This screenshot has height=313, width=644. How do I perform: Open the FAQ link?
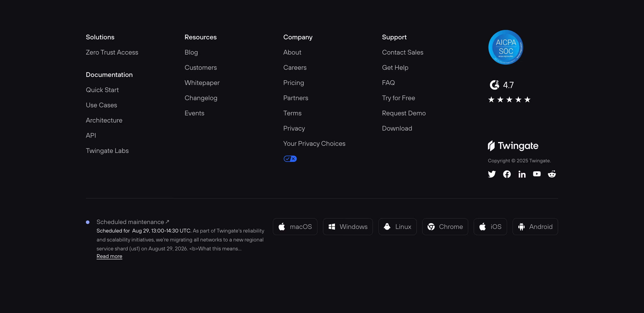388,83
